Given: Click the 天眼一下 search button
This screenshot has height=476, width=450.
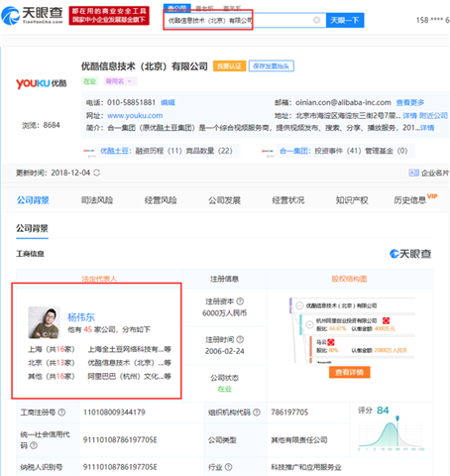Looking at the screenshot, I should (345, 20).
